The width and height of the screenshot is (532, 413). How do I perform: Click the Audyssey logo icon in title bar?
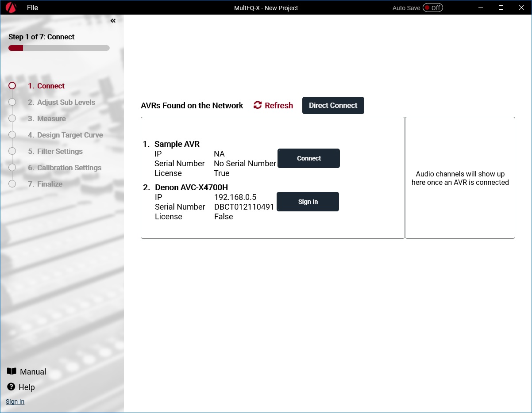[11, 8]
